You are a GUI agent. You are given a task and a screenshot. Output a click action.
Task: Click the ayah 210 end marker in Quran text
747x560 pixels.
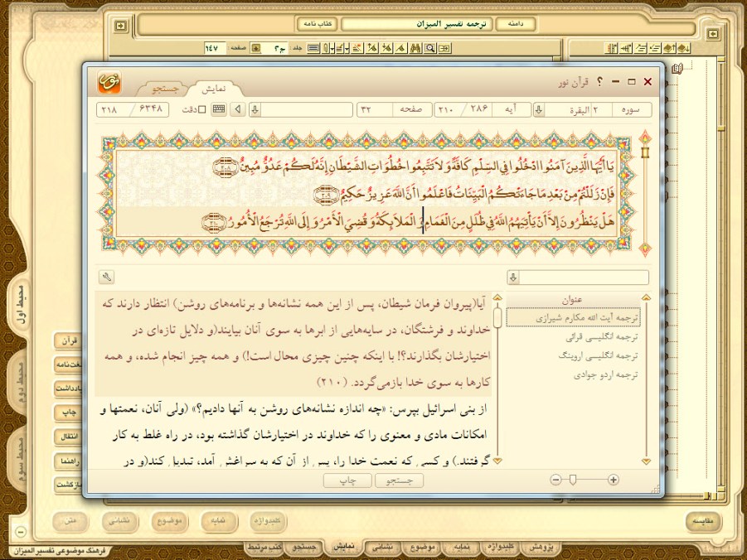pyautogui.click(x=214, y=222)
